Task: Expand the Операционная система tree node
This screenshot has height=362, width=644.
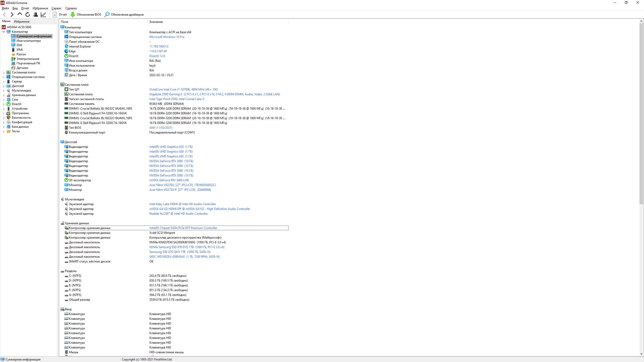Action: click(4, 77)
